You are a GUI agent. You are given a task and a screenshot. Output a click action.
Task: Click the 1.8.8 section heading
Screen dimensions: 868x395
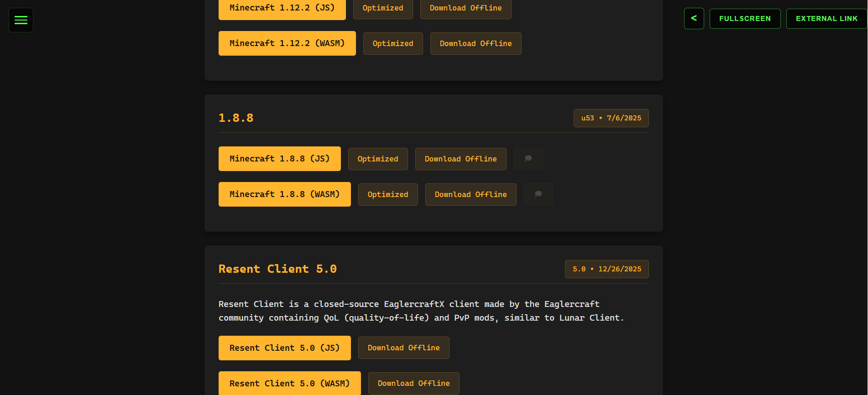[x=236, y=118]
